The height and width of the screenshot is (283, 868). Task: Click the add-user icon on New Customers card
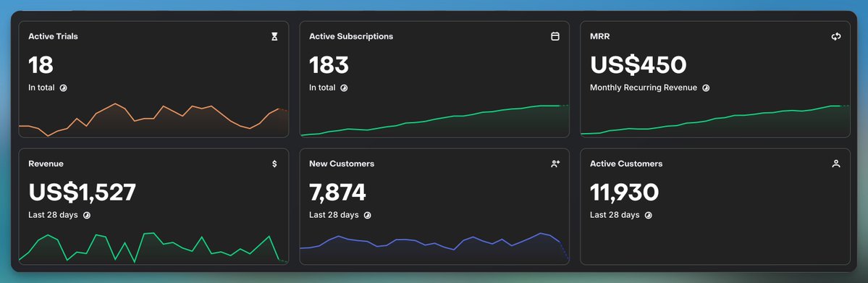pos(555,164)
